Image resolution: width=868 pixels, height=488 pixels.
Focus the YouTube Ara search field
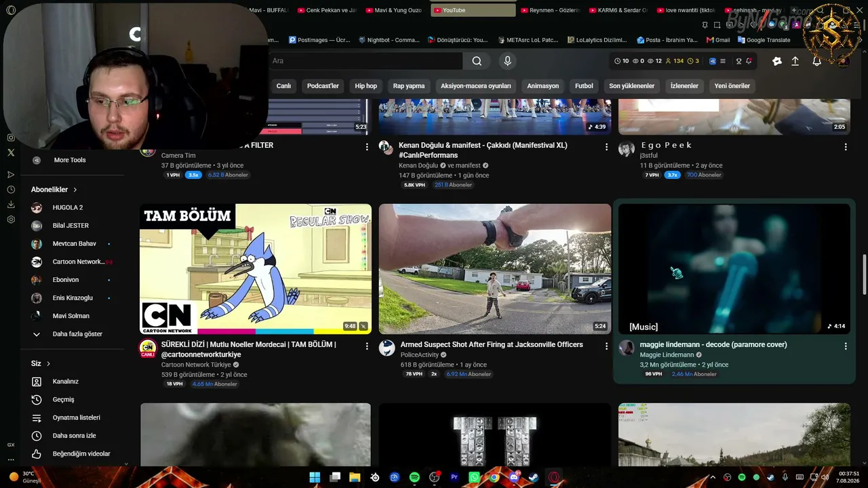[x=366, y=61]
